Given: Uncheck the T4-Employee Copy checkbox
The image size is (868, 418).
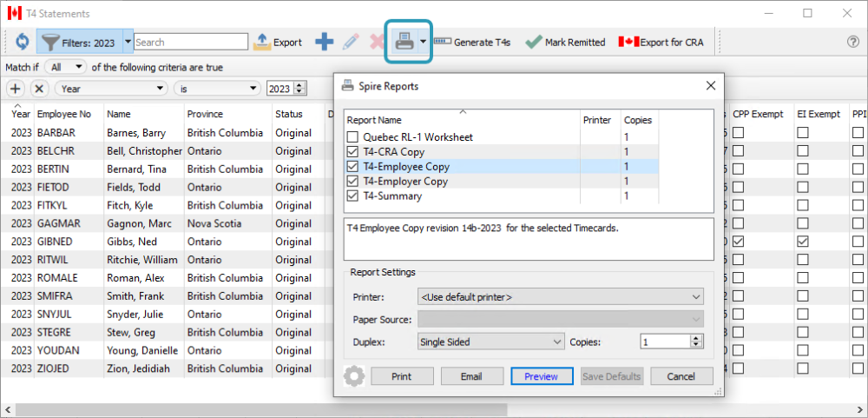Looking at the screenshot, I should pyautogui.click(x=352, y=166).
